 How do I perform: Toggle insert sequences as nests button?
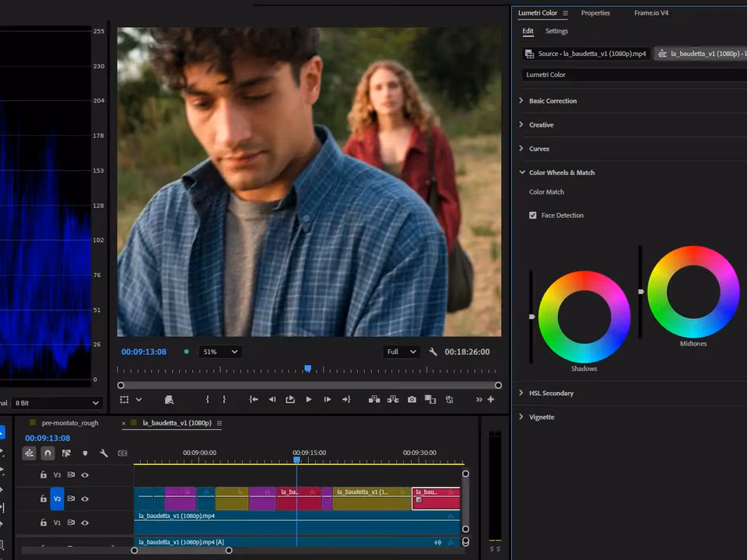tap(29, 453)
